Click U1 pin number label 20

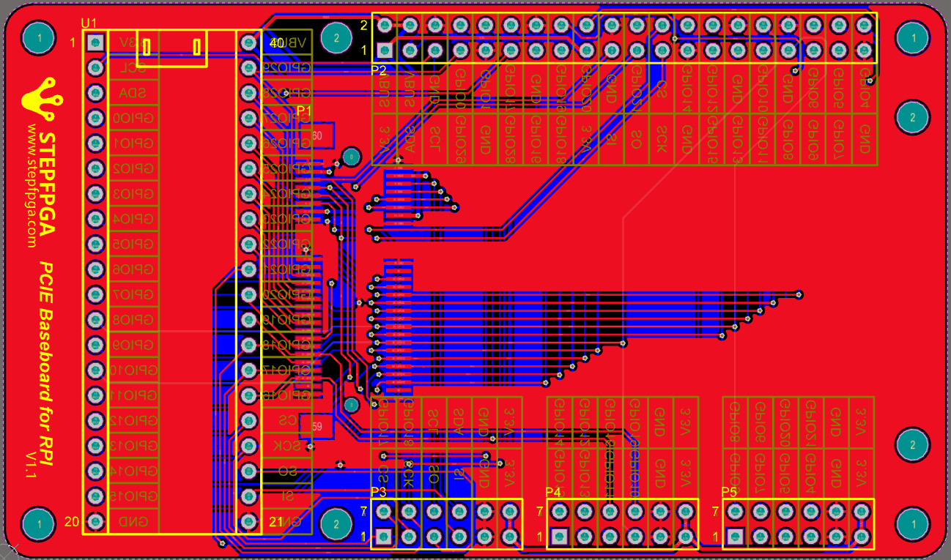coord(72,522)
